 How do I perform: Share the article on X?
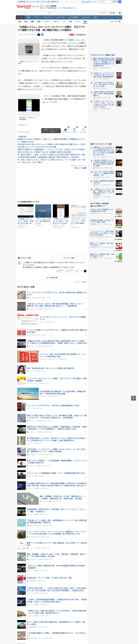(x=39, y=35)
